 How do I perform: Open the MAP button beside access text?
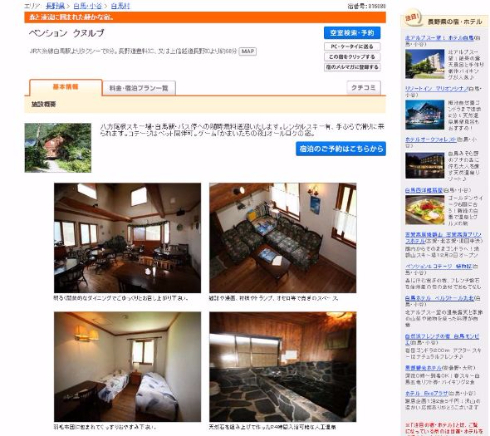[248, 51]
